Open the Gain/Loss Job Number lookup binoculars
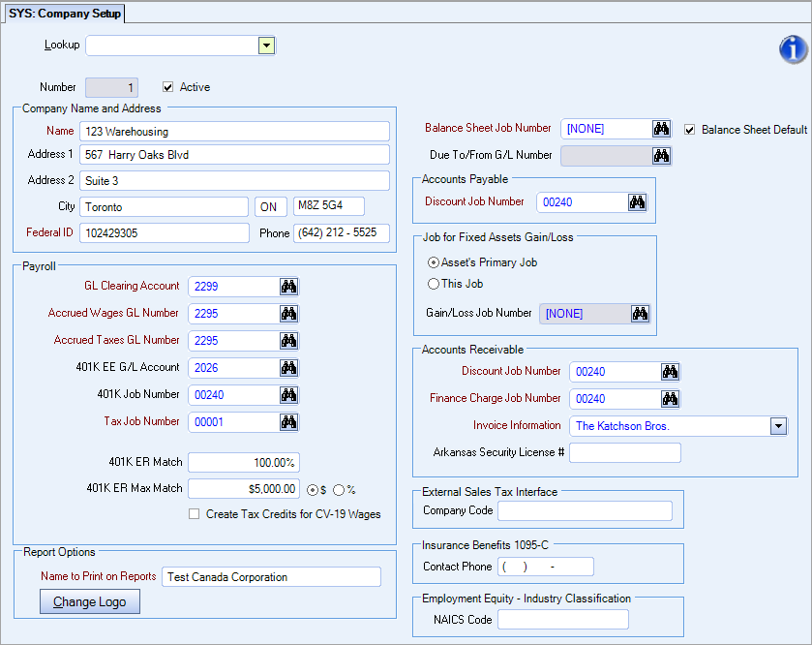 (x=640, y=313)
